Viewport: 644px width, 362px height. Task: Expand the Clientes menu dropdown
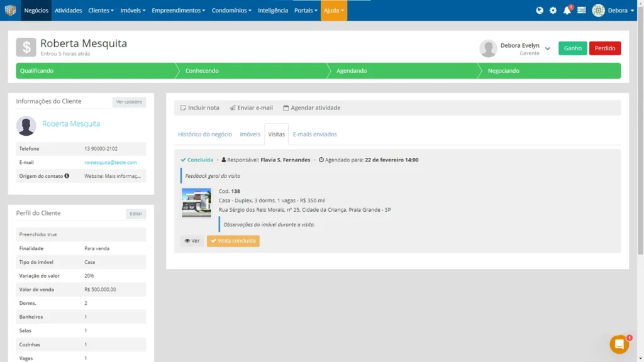pos(101,10)
